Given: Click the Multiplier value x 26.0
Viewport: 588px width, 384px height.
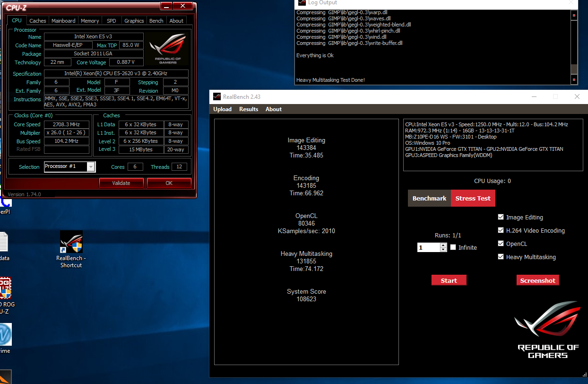Looking at the screenshot, I should 66,133.
